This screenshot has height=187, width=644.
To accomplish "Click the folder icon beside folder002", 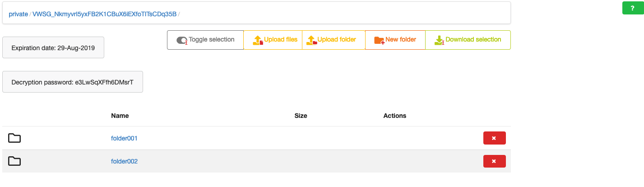I will pyautogui.click(x=14, y=161).
